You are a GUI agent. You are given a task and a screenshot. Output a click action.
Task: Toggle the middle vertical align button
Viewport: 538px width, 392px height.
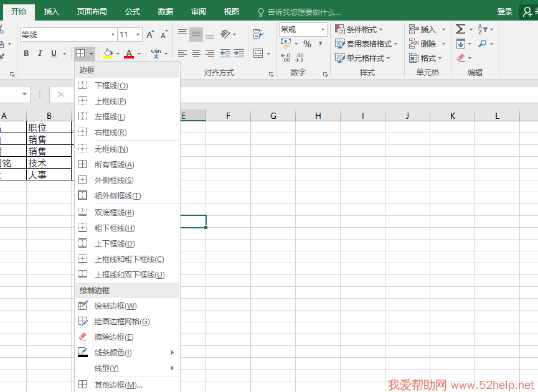tap(196, 35)
